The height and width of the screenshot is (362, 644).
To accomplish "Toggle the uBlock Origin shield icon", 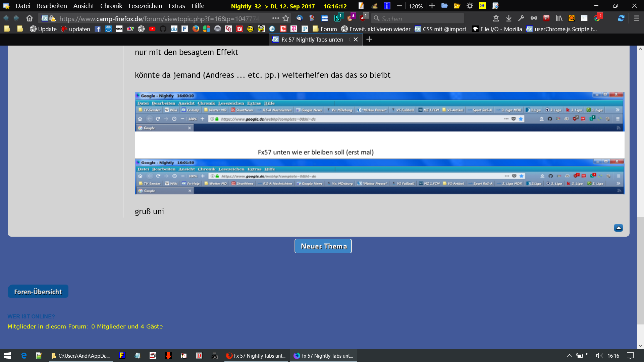I will [363, 18].
